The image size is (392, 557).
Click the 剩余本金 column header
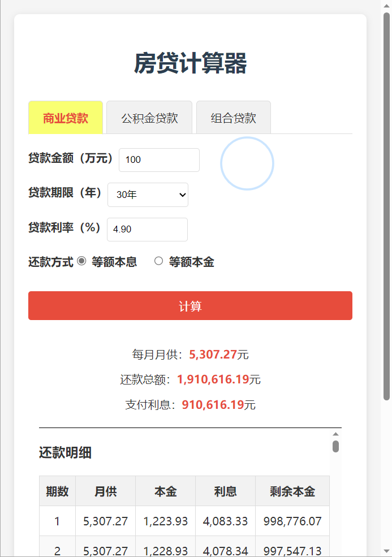tap(292, 491)
